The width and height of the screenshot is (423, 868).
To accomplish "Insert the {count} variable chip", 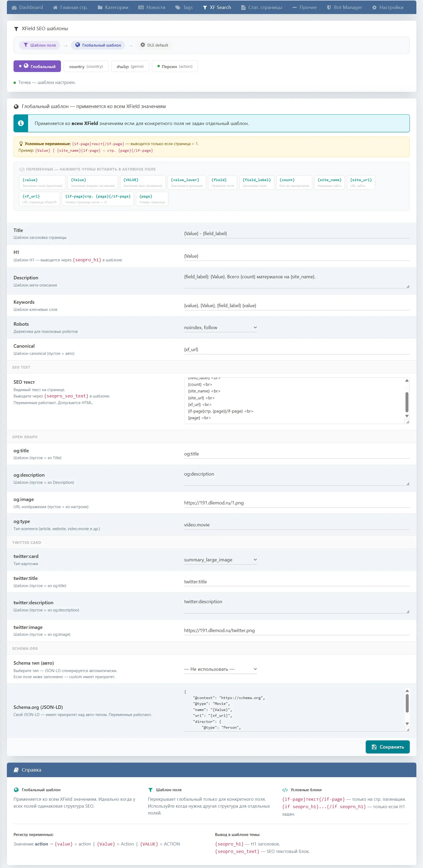I will (294, 182).
